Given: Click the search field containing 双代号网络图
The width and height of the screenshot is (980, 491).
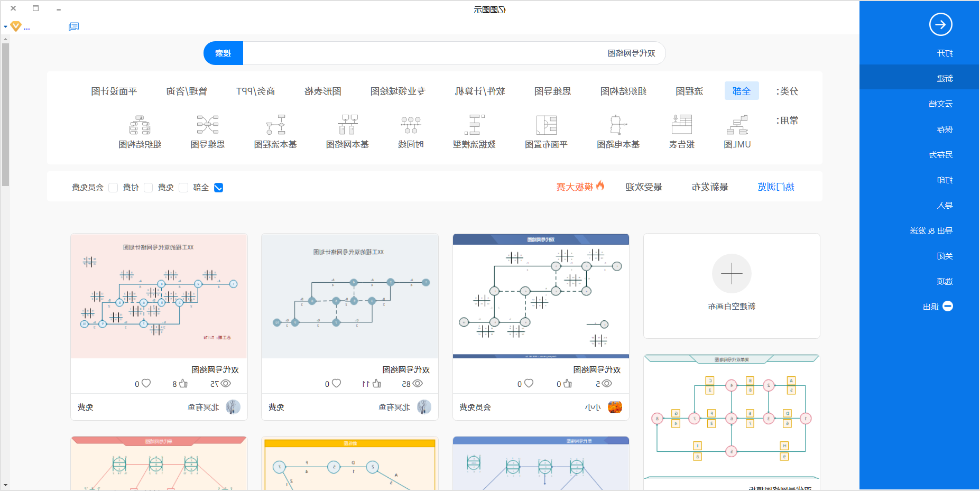Looking at the screenshot, I should point(454,53).
